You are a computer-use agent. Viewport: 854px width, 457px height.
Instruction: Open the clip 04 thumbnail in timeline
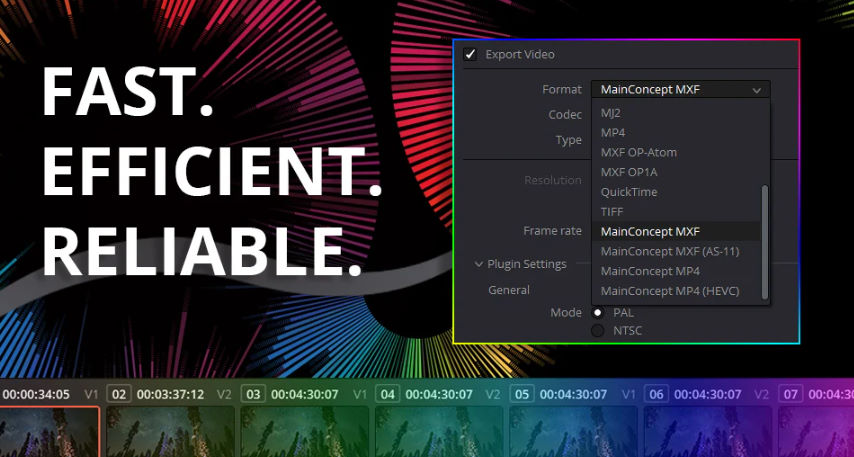438,432
